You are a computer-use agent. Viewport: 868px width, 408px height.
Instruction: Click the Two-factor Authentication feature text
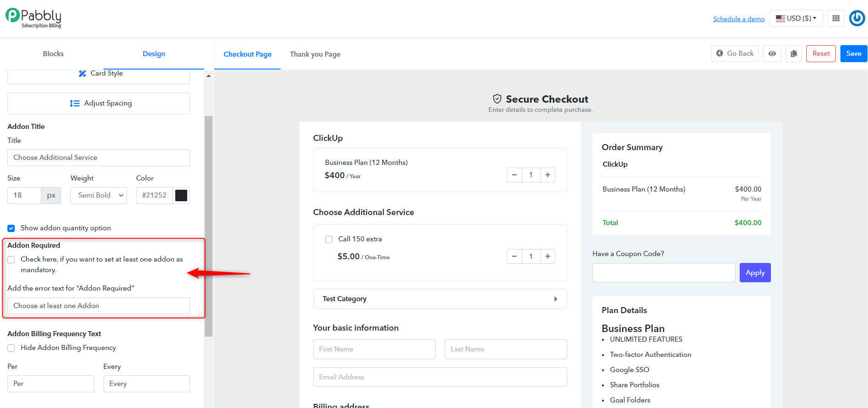650,355
